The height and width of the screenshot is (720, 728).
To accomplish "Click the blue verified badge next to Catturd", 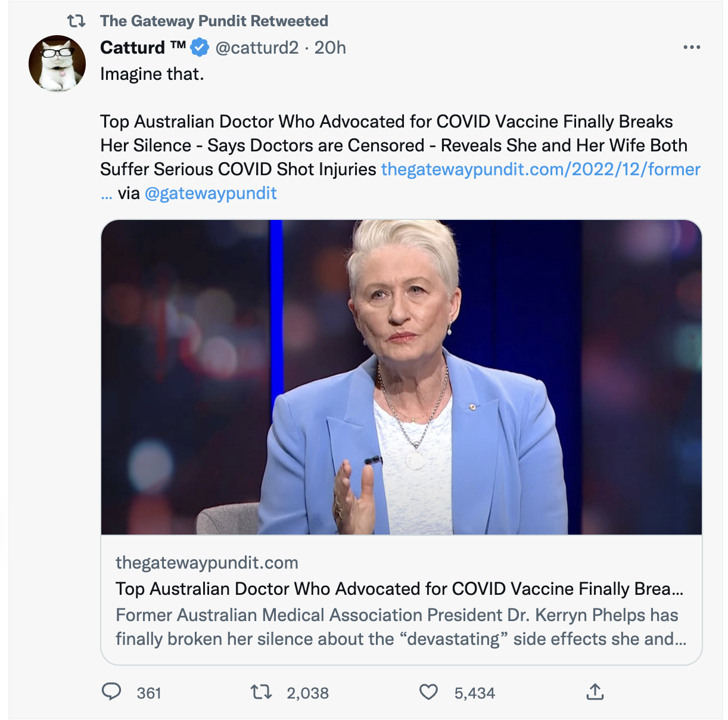I will tap(200, 47).
